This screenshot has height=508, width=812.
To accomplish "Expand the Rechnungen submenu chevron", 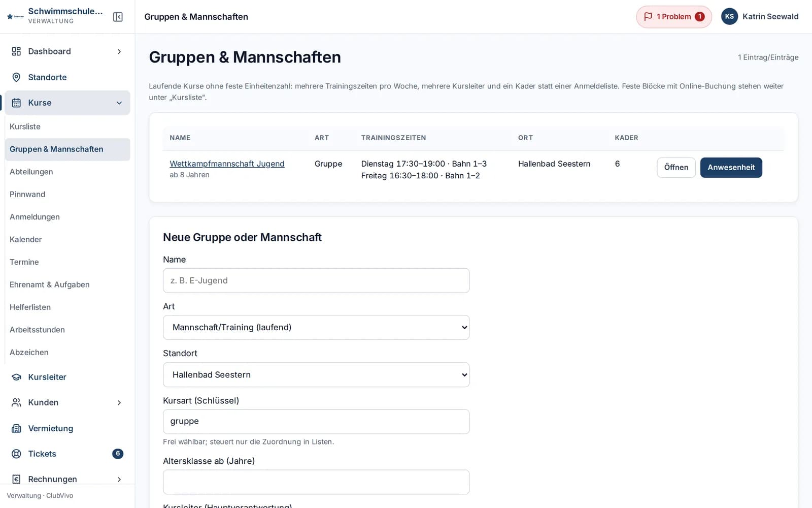I will coord(119,479).
